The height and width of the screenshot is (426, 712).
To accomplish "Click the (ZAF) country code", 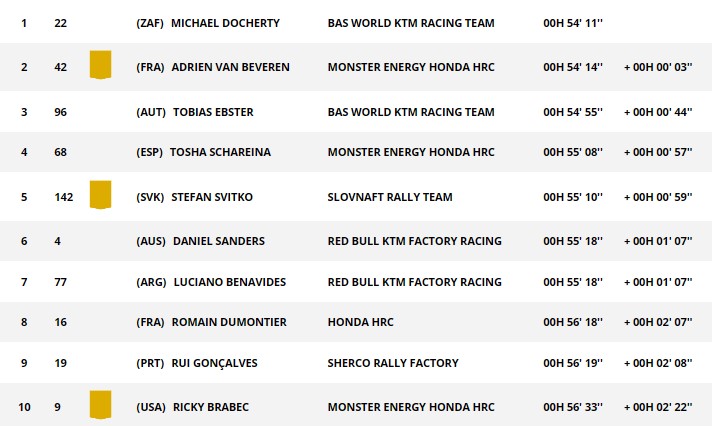I will (150, 23).
